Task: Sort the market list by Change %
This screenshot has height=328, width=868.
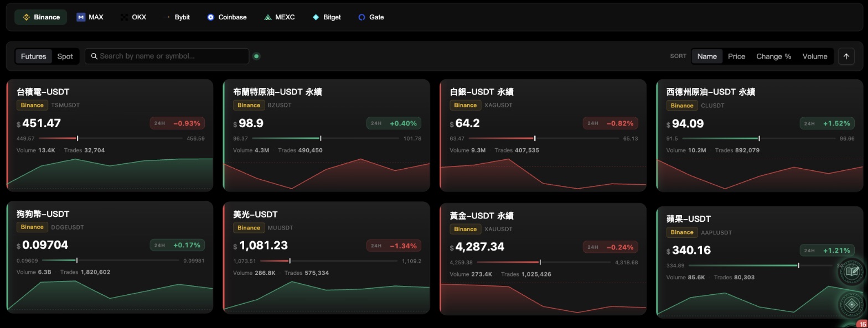Action: pos(773,56)
